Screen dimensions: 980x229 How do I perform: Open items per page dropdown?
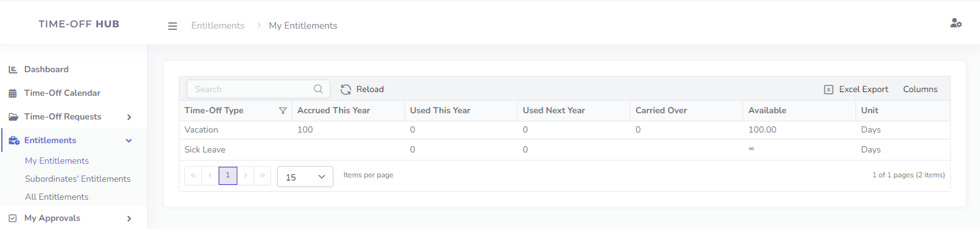click(305, 177)
